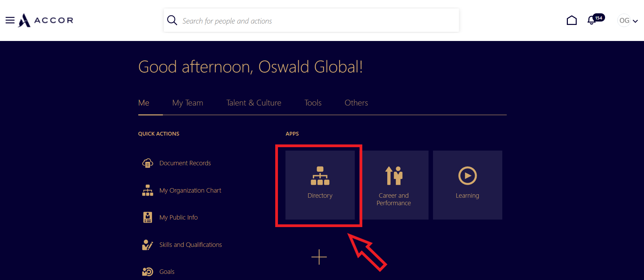Open the Directory app tile
Viewport: 644px width, 280px height.
point(320,185)
